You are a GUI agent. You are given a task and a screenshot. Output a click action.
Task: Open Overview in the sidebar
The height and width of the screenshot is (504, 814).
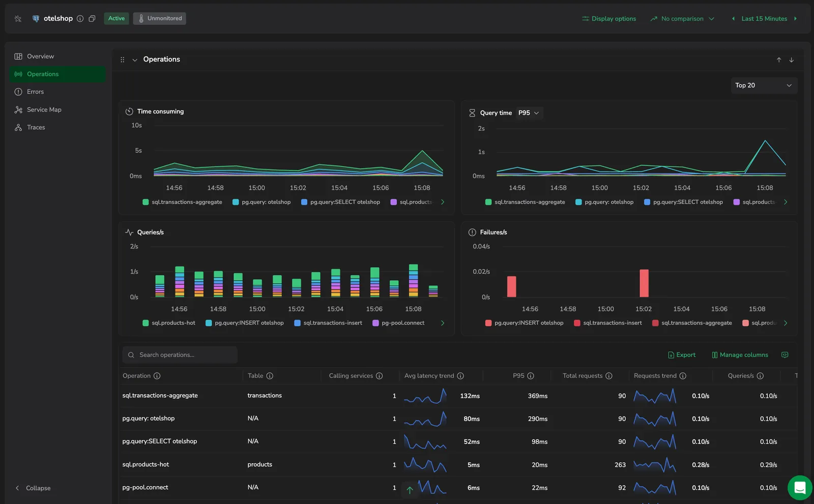57,56
